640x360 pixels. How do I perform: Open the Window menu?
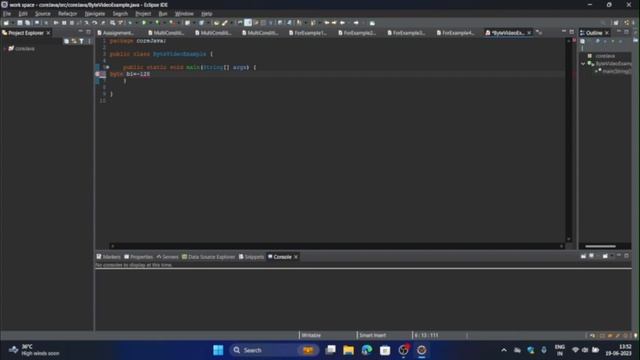tap(184, 14)
